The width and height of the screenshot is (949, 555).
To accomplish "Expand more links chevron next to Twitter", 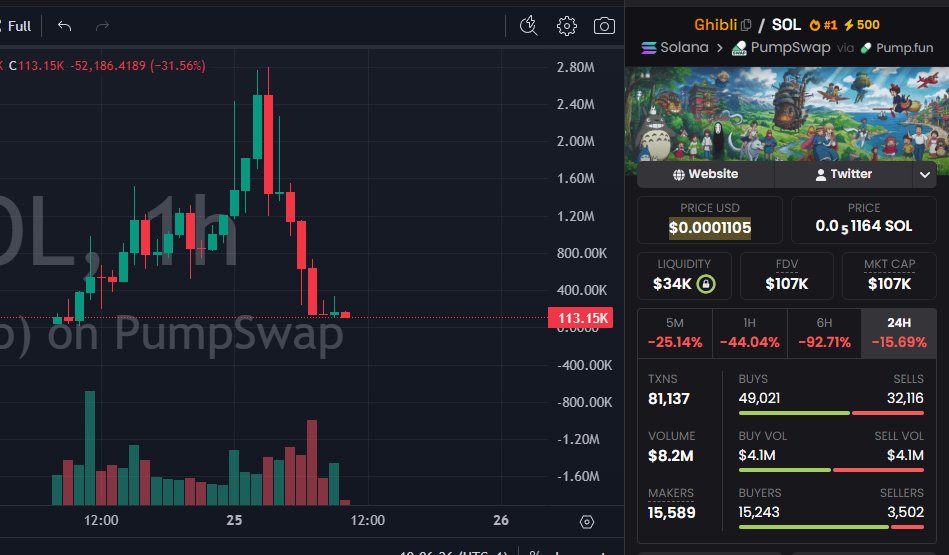I will click(925, 175).
